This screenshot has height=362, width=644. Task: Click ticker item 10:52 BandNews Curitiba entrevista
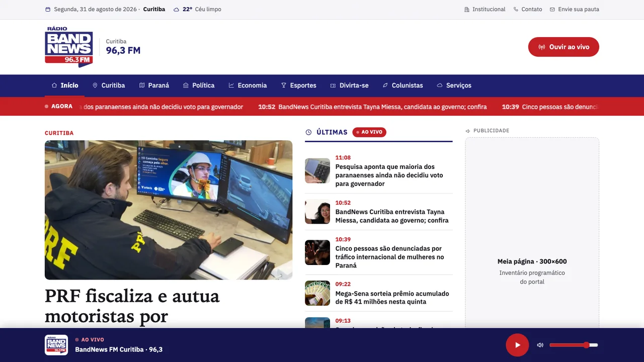372,107
